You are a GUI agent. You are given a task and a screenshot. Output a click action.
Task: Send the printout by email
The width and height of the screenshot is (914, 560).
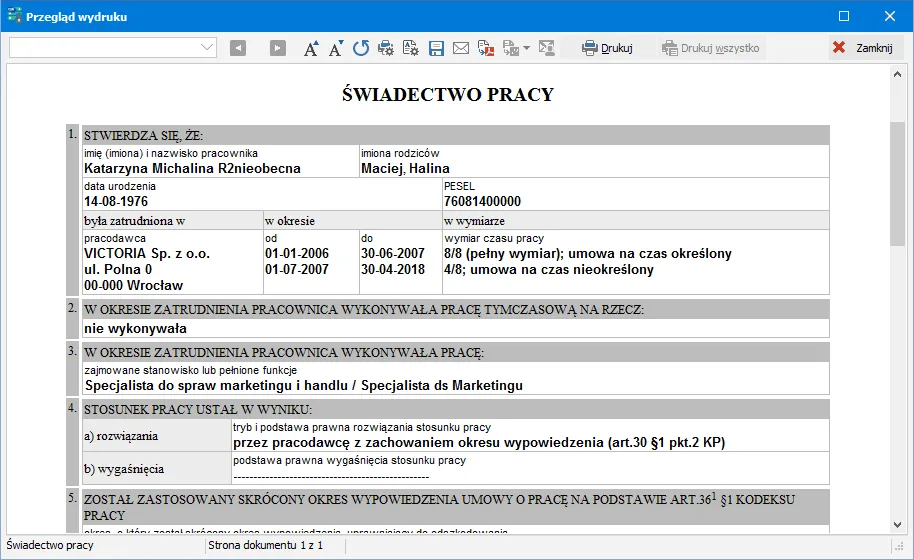[x=460, y=48]
